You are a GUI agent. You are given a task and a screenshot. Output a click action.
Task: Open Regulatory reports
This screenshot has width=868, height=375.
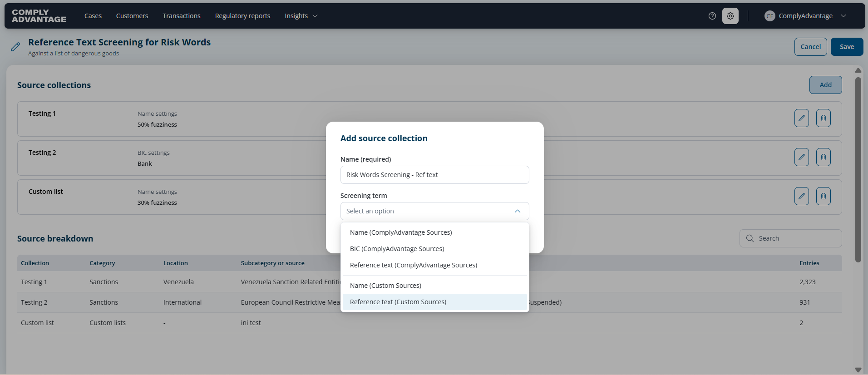coord(242,16)
